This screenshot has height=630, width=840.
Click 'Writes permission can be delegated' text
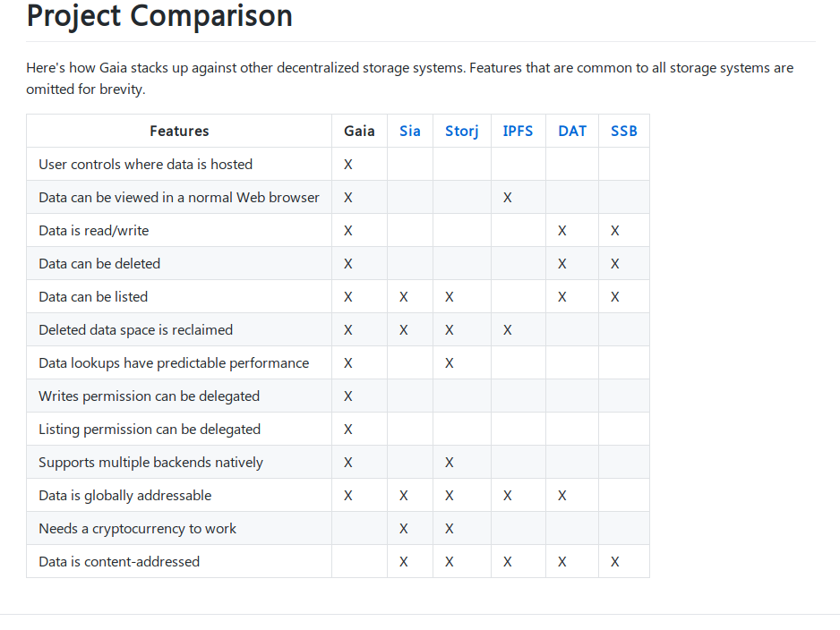tap(149, 396)
